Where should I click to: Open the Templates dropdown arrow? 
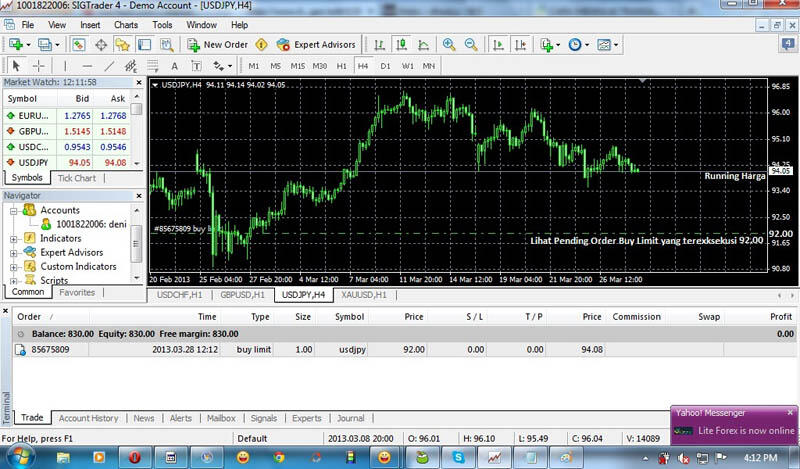[616, 45]
